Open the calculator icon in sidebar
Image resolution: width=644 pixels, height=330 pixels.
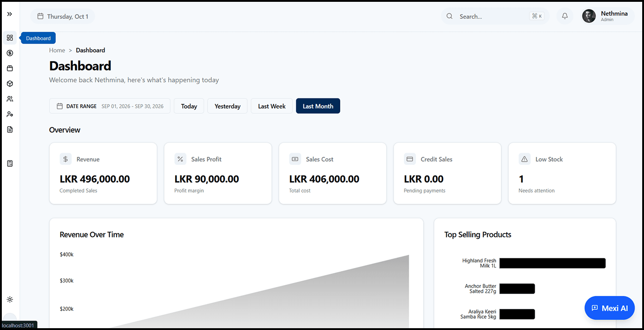coord(10,163)
